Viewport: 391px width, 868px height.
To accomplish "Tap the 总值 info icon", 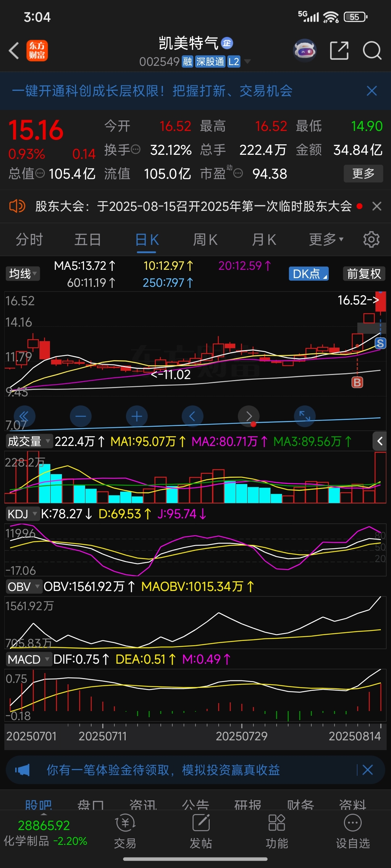I will pyautogui.click(x=40, y=174).
